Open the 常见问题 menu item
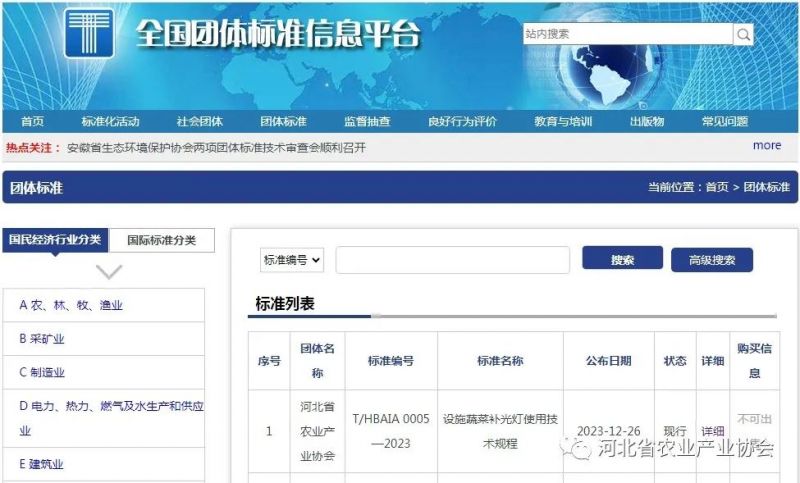The image size is (800, 483). (x=724, y=121)
